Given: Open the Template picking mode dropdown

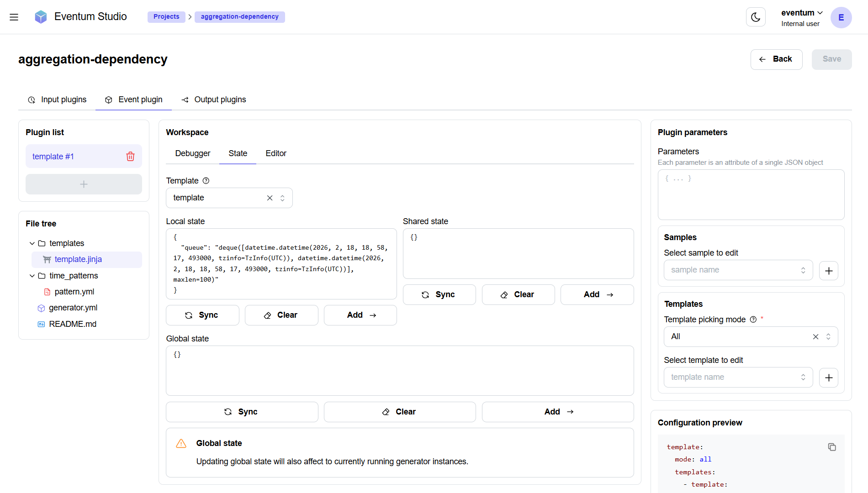Looking at the screenshot, I should [749, 336].
